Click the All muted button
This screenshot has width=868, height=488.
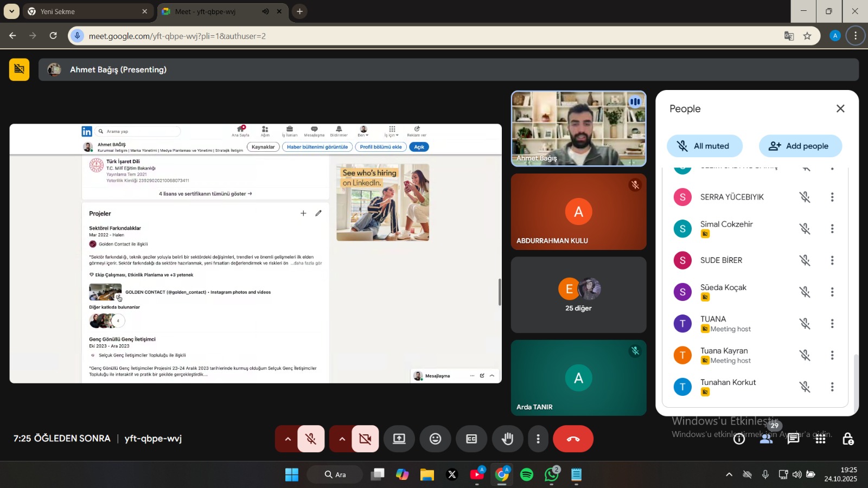point(704,146)
